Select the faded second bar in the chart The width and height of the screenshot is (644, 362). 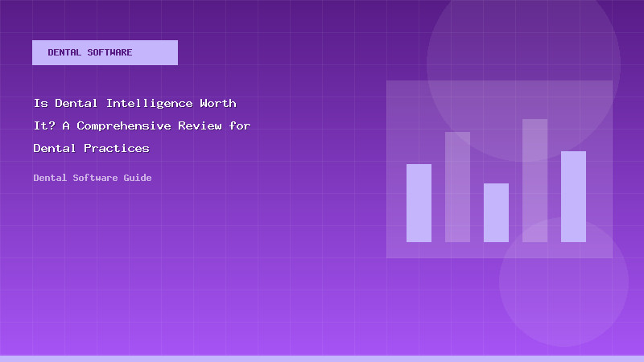coord(457,187)
